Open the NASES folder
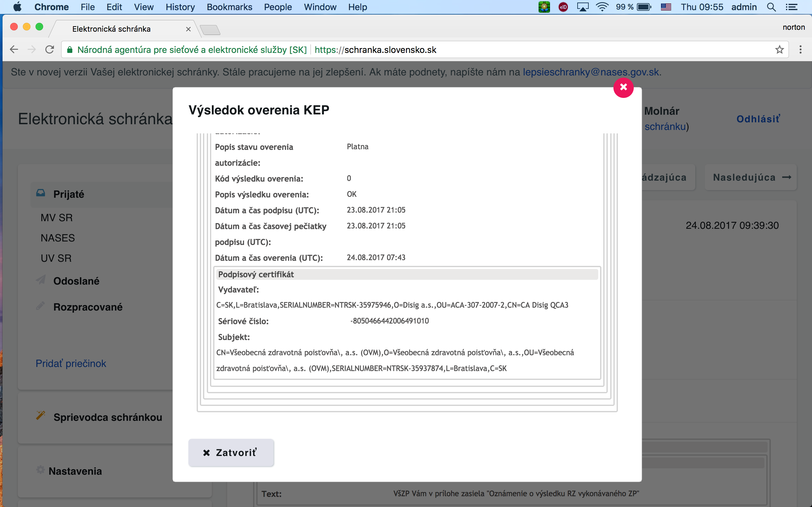The image size is (812, 507). click(58, 238)
